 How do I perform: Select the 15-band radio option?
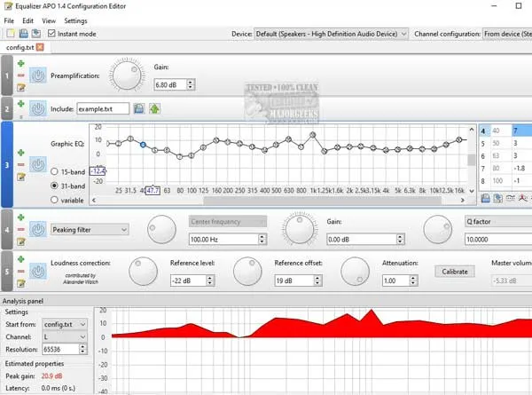54,171
